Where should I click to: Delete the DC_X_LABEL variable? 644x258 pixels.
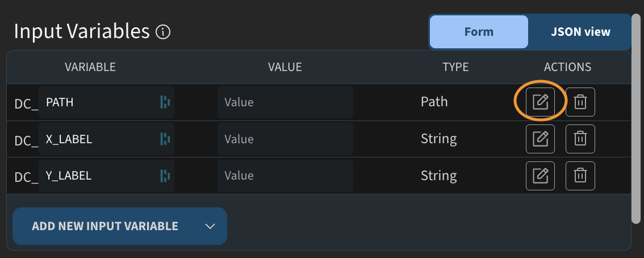tap(580, 139)
